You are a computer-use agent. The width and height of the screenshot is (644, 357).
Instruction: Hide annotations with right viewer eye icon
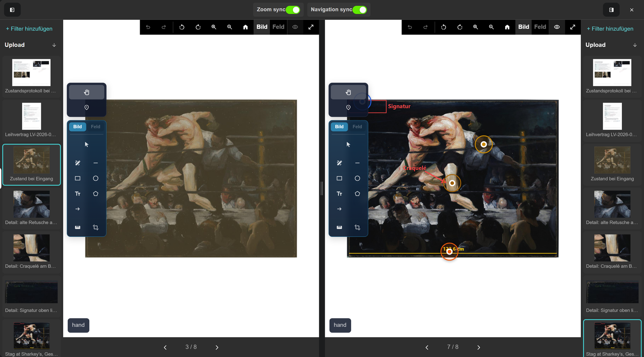pyautogui.click(x=557, y=27)
